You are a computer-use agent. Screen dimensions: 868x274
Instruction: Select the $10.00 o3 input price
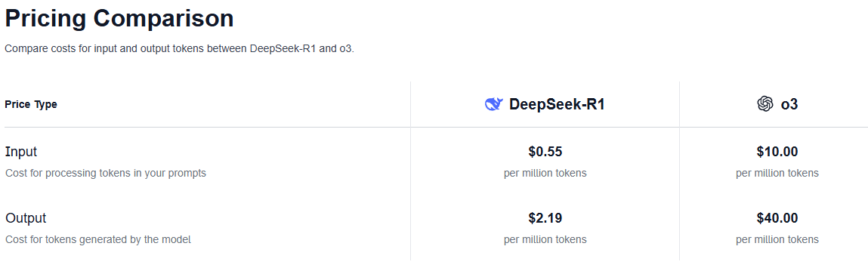pos(777,152)
